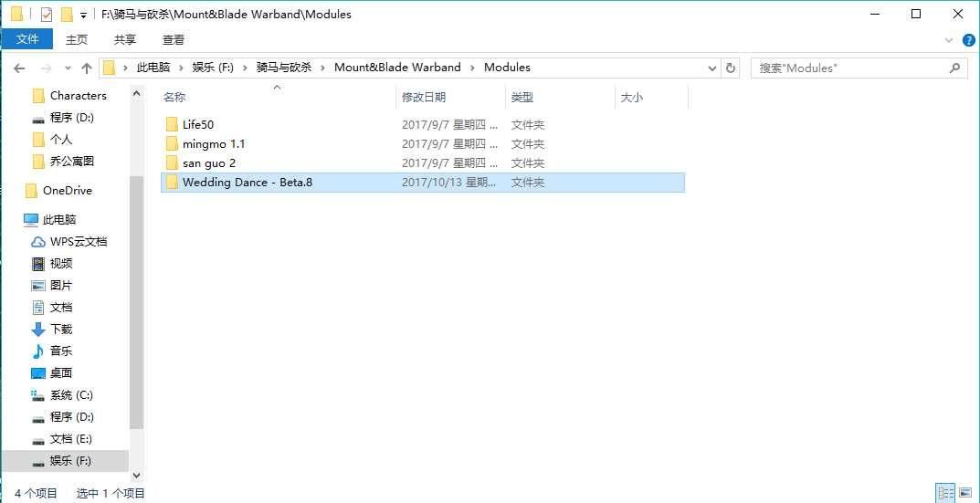
Task: Click Properties icon in quick access toolbar
Action: click(47, 15)
